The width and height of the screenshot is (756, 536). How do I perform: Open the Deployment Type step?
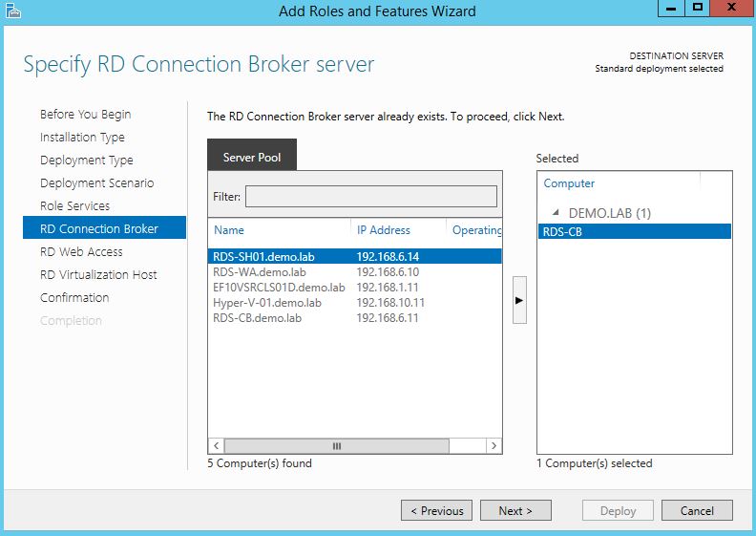87,161
